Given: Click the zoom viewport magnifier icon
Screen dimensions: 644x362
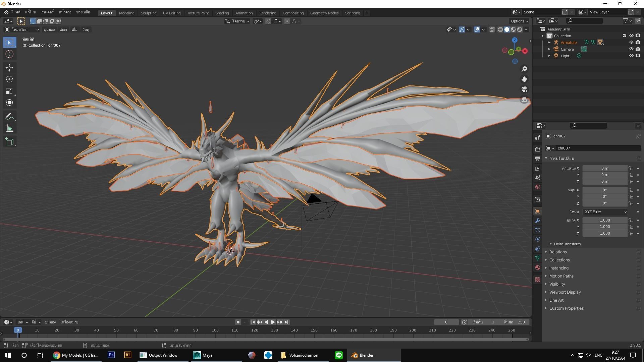Looking at the screenshot, I should [x=524, y=69].
